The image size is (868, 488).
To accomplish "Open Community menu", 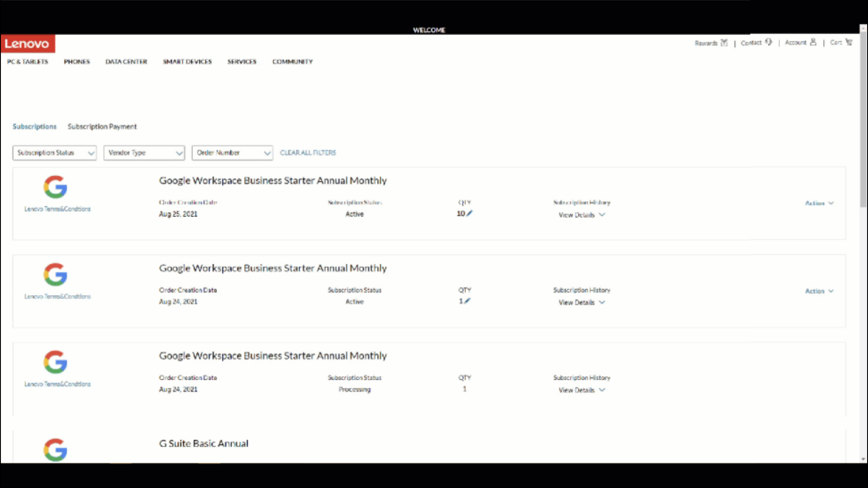I will click(293, 62).
